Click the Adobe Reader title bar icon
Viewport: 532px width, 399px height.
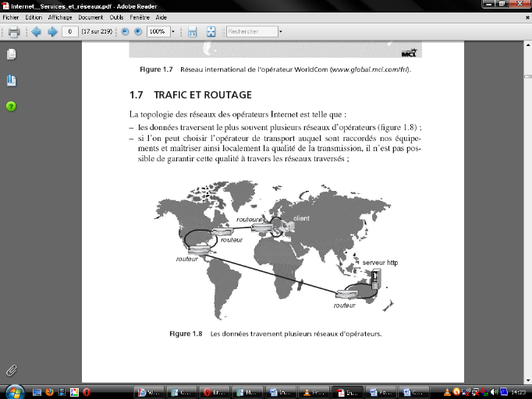5,6
